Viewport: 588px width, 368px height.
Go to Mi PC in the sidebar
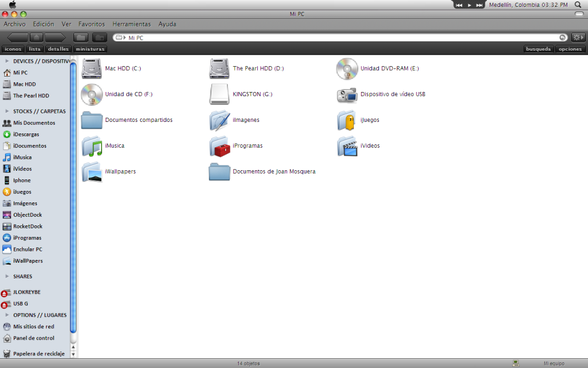pos(16,73)
